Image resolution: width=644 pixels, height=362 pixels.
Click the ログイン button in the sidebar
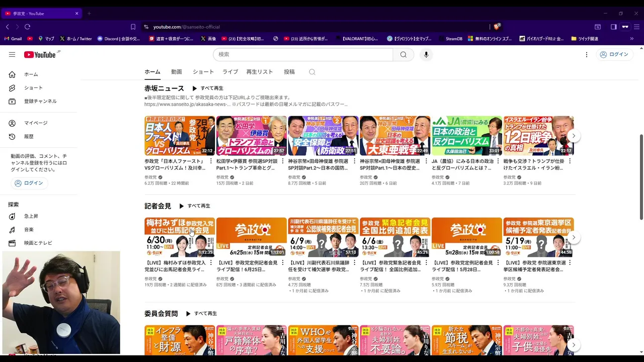[x=29, y=183]
